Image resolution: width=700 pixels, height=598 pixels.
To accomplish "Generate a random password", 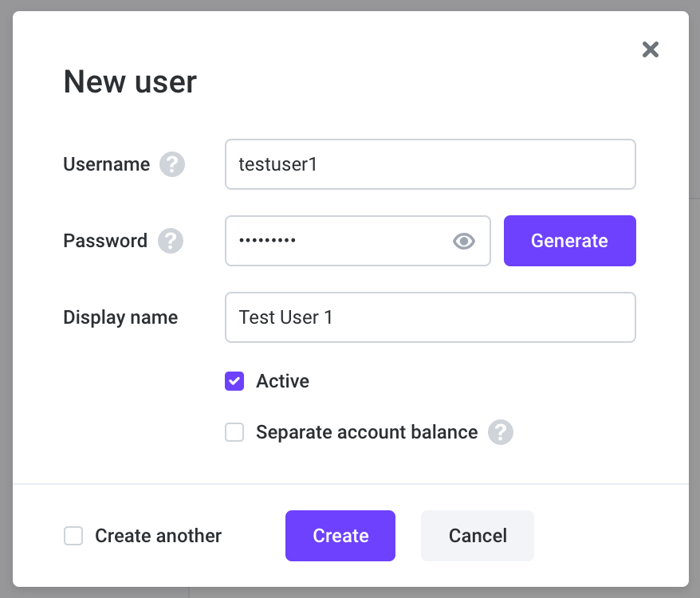I will pos(569,241).
